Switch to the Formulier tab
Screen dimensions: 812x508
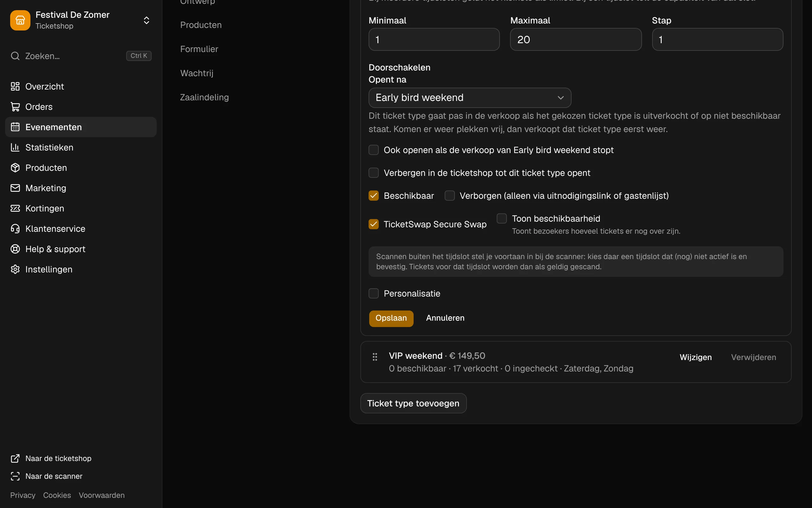click(199, 49)
